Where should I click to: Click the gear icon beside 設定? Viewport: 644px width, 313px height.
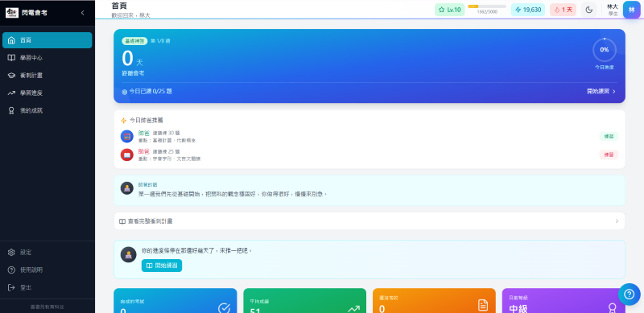(11, 252)
